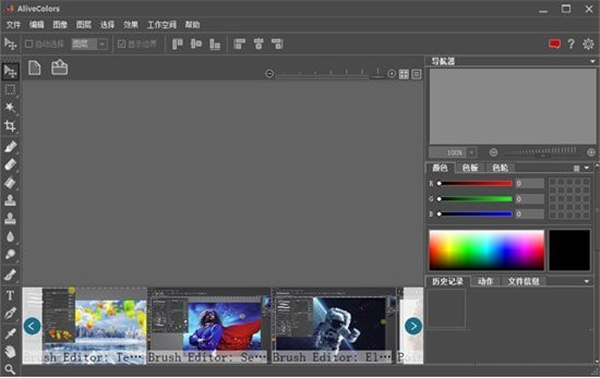Click the black current color swatch
Image resolution: width=600 pixels, height=378 pixels.
tap(569, 250)
